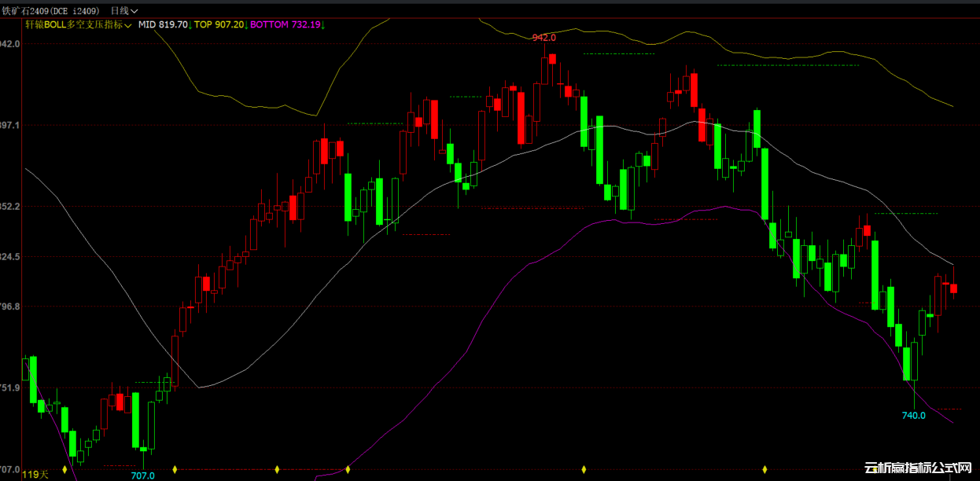Click the contract title 铁矿石2409(DCE i2409)
Screen dimensions: 980x481
coord(51,10)
